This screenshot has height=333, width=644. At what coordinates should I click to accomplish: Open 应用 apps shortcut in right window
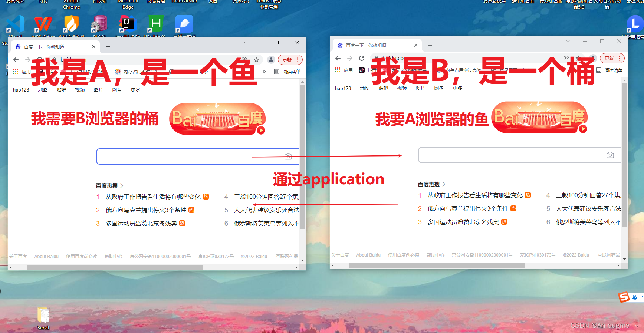coord(344,70)
